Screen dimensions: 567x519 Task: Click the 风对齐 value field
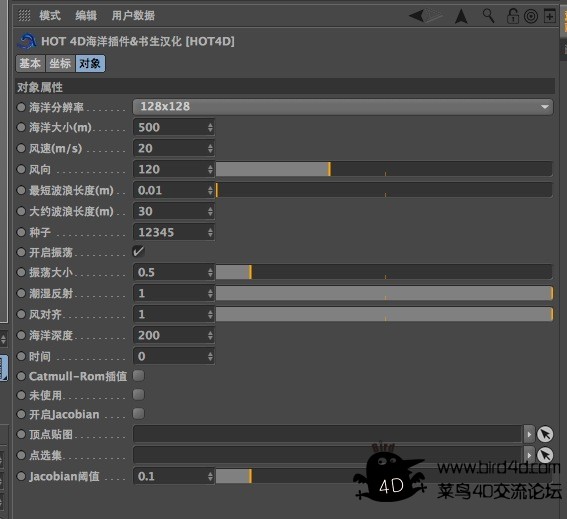(170, 314)
